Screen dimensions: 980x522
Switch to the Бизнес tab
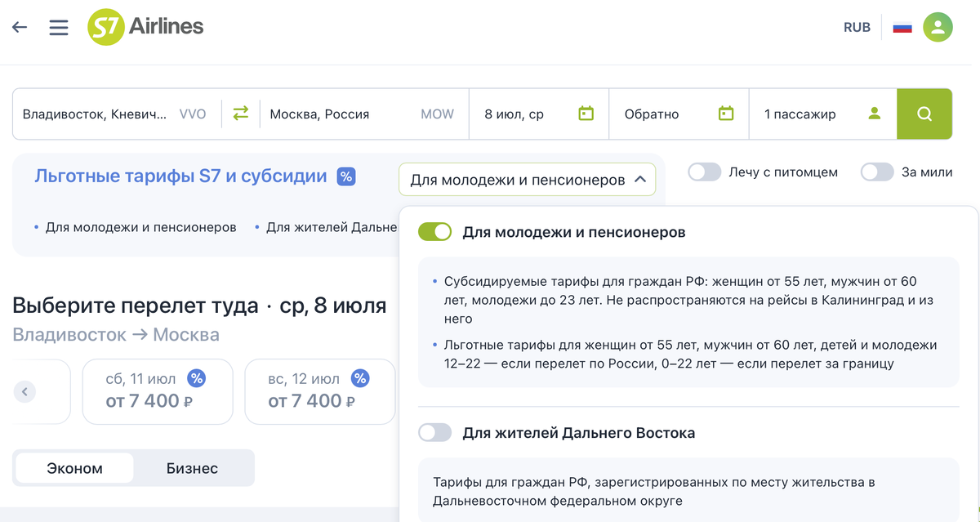click(192, 468)
